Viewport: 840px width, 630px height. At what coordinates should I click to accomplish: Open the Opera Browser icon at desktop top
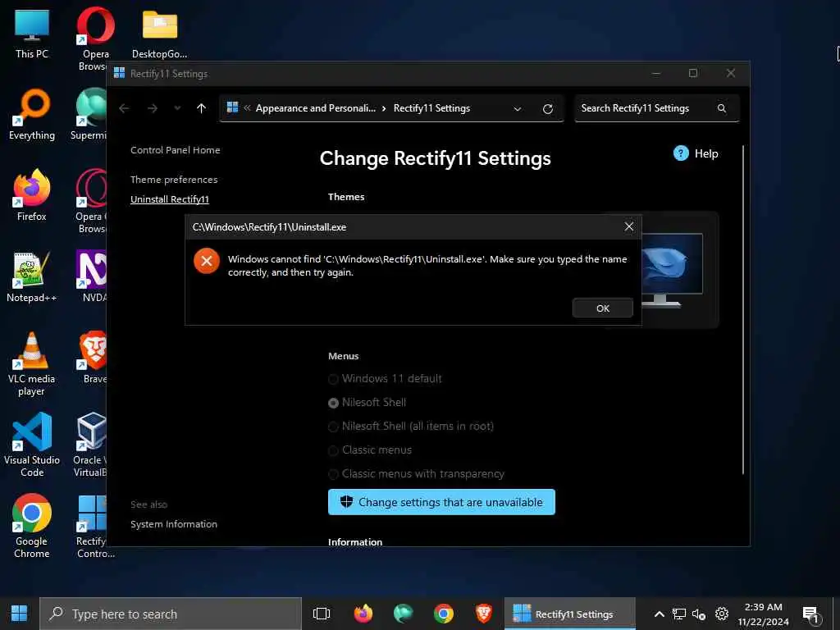coord(94,39)
